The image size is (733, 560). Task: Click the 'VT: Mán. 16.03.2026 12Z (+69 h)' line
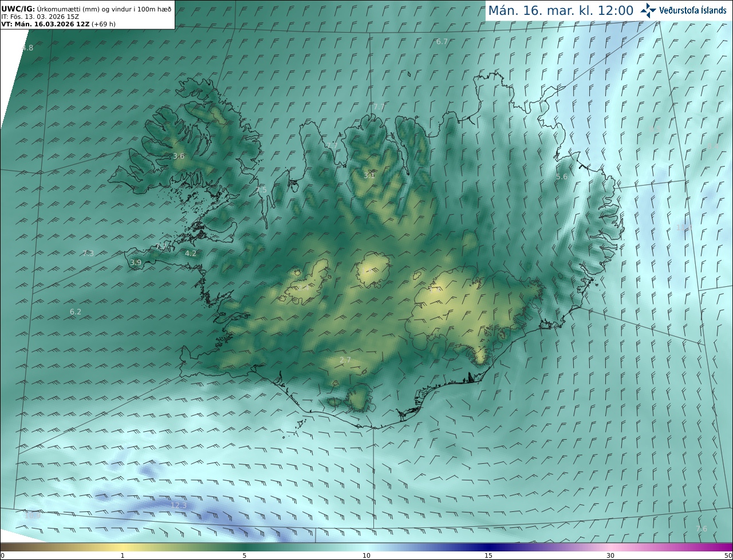[x=58, y=24]
